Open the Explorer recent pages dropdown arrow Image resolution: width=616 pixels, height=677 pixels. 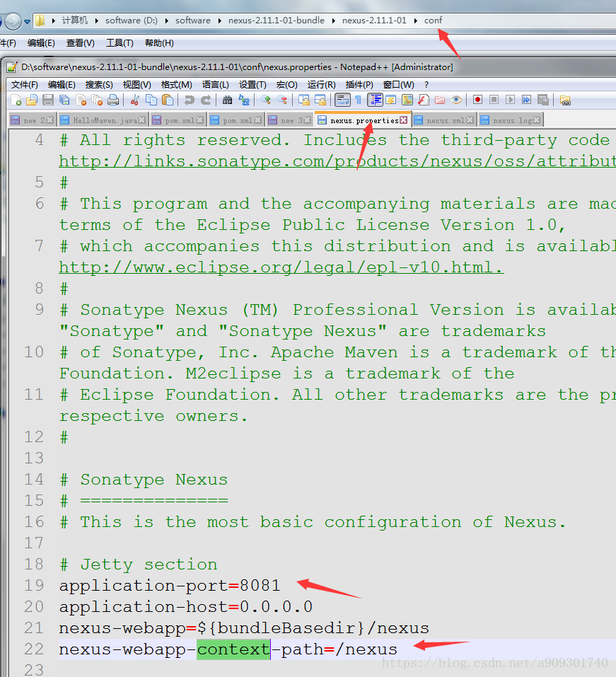(x=27, y=21)
